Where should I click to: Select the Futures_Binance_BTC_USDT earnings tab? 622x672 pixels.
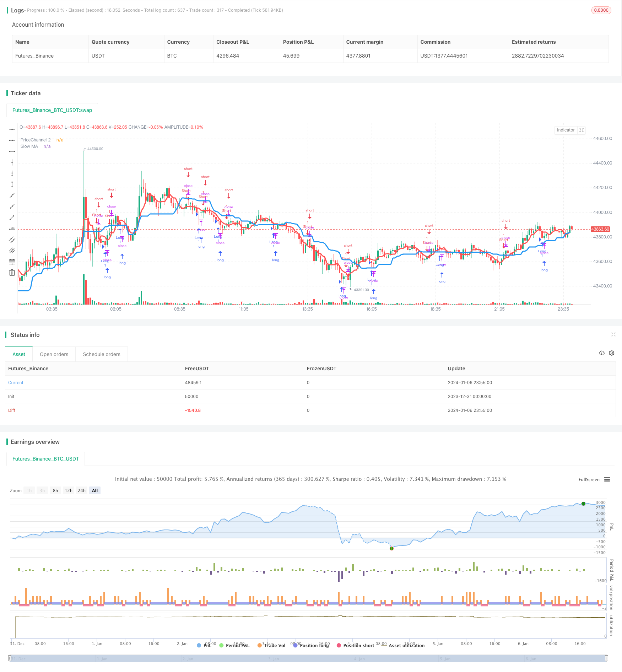point(45,459)
